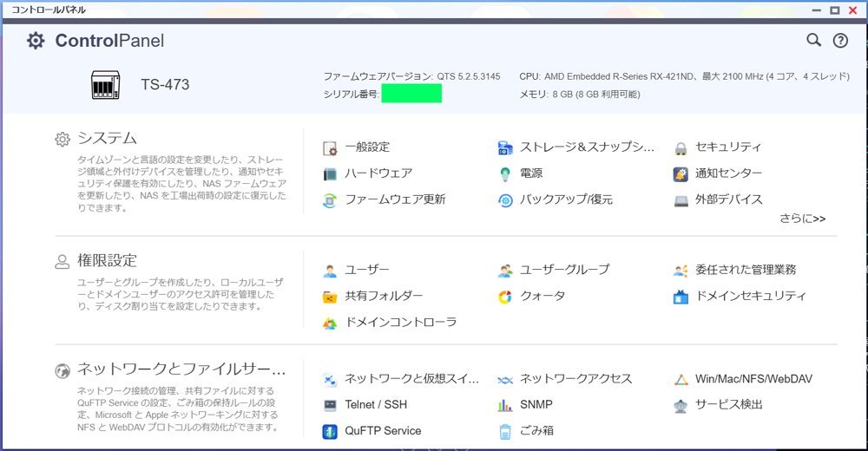This screenshot has height=451, width=868.
Task: Open the システム section heading
Action: (107, 138)
